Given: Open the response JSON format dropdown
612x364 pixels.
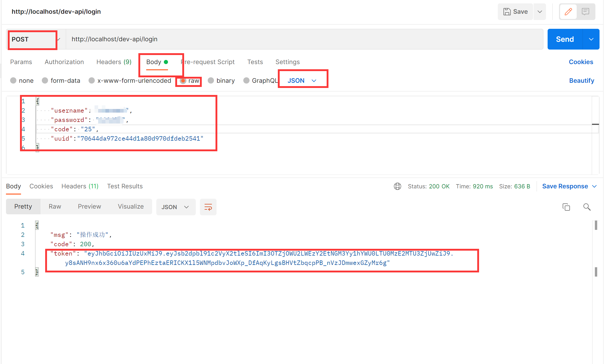Looking at the screenshot, I should [x=176, y=207].
